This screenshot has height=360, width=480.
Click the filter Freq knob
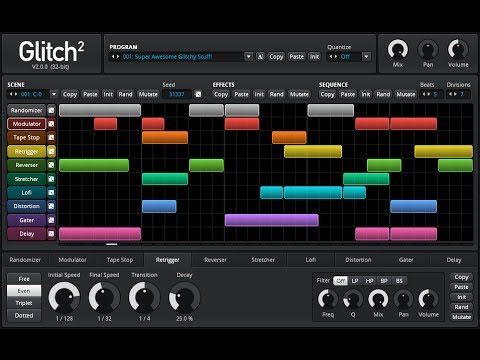pyautogui.click(x=328, y=299)
